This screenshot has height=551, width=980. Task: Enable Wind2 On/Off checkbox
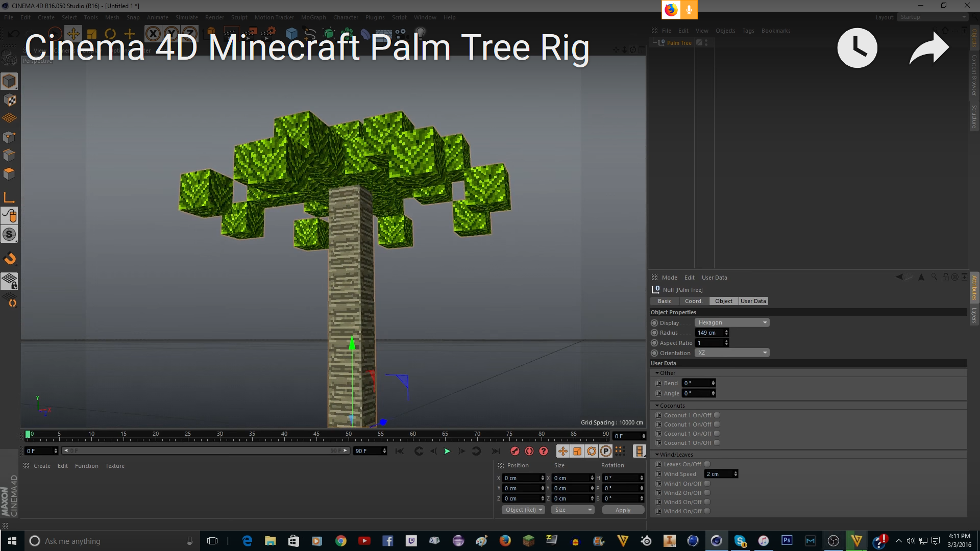point(707,493)
